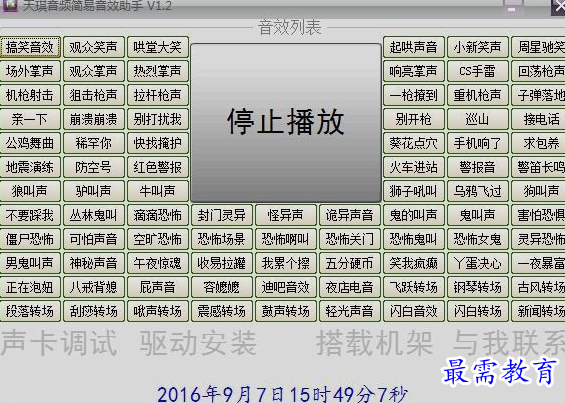
Task: Trigger the 驴叫声 donkey sound
Action: [94, 191]
